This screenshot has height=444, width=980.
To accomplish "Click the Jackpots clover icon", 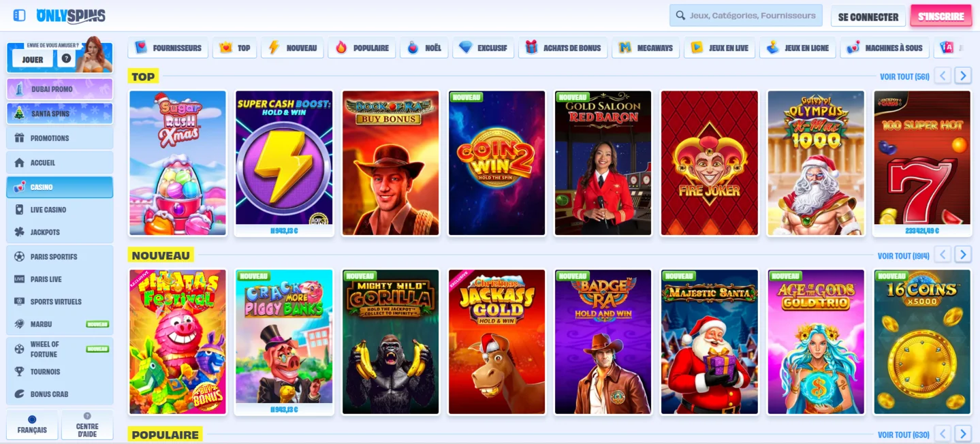I will coord(19,232).
